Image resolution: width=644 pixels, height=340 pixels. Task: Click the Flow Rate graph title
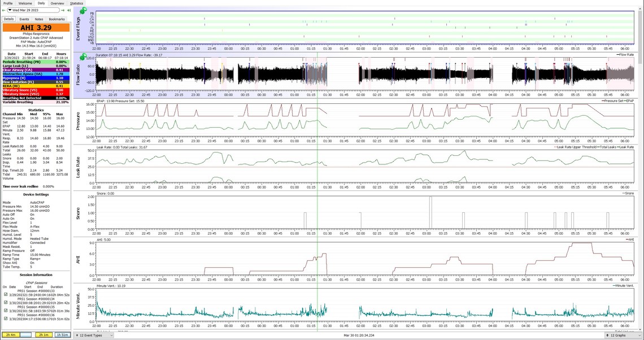[78, 74]
